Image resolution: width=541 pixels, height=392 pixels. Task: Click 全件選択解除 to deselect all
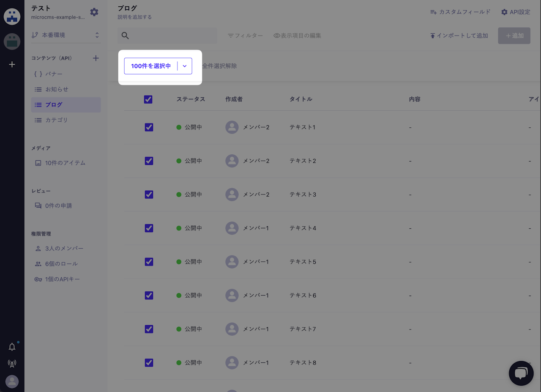click(x=219, y=66)
